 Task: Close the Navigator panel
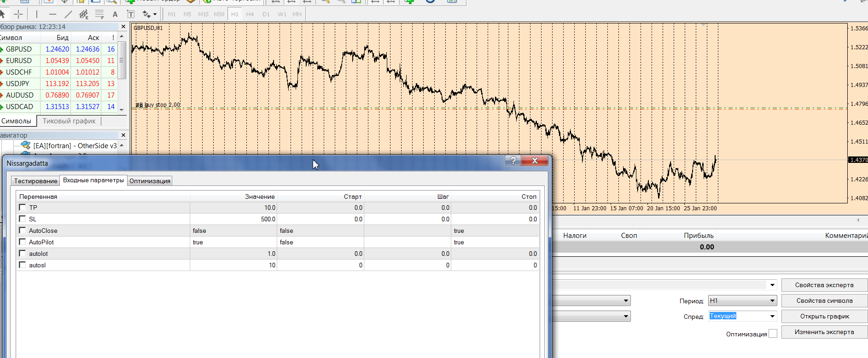click(123, 135)
